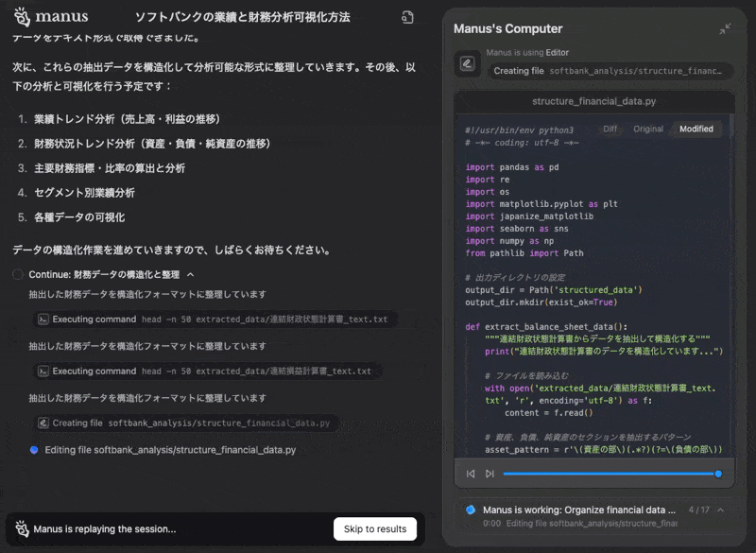Click the replay progress slider
This screenshot has height=553, width=756.
pyautogui.click(x=610, y=474)
